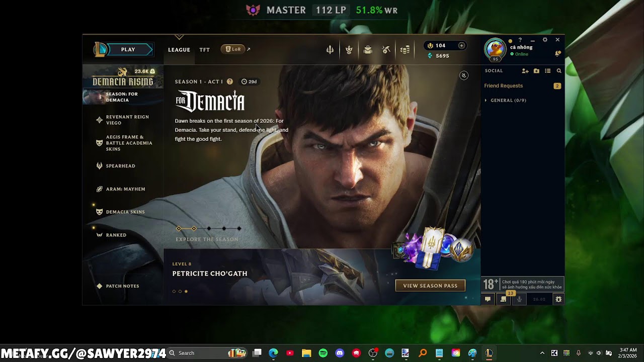Open the bug report icon

[558, 299]
